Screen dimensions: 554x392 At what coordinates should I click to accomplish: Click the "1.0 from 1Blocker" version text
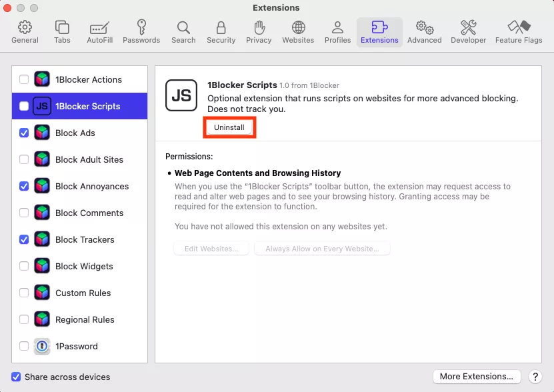click(x=309, y=85)
